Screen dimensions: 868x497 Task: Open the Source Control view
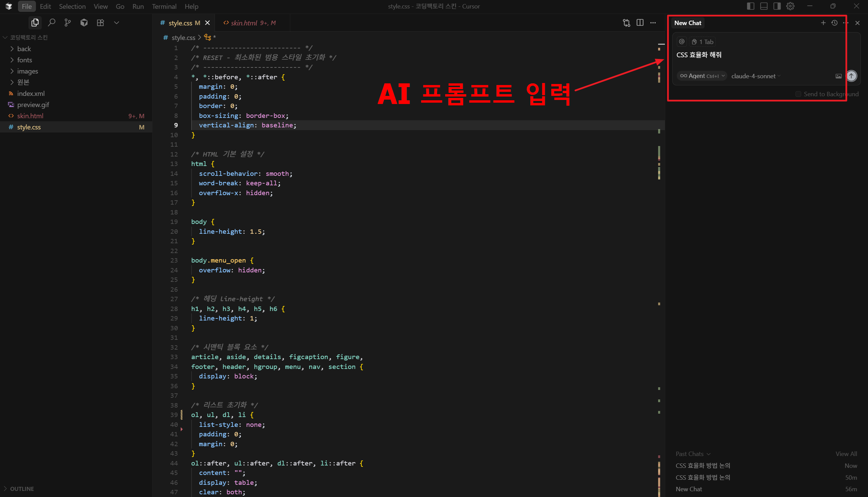click(x=67, y=22)
